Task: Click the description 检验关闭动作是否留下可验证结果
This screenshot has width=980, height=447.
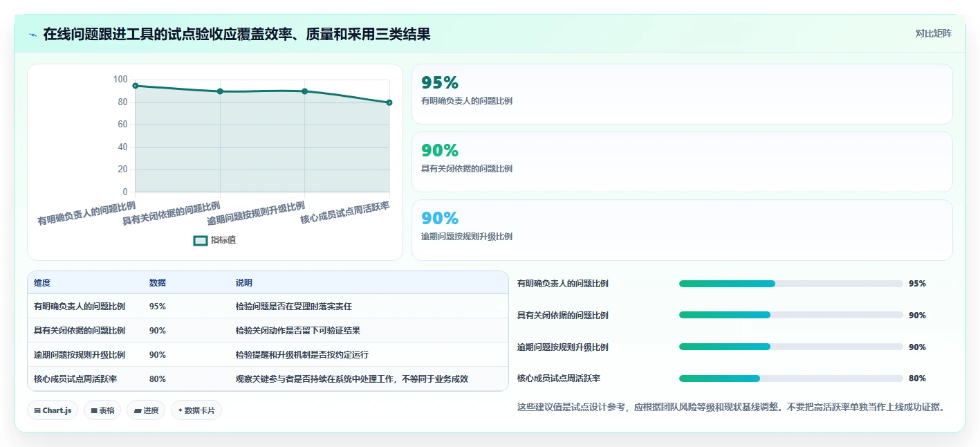Action: [x=298, y=331]
